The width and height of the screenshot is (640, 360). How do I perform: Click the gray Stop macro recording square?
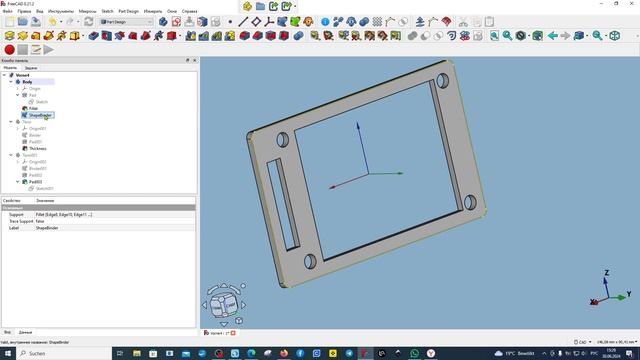23,50
